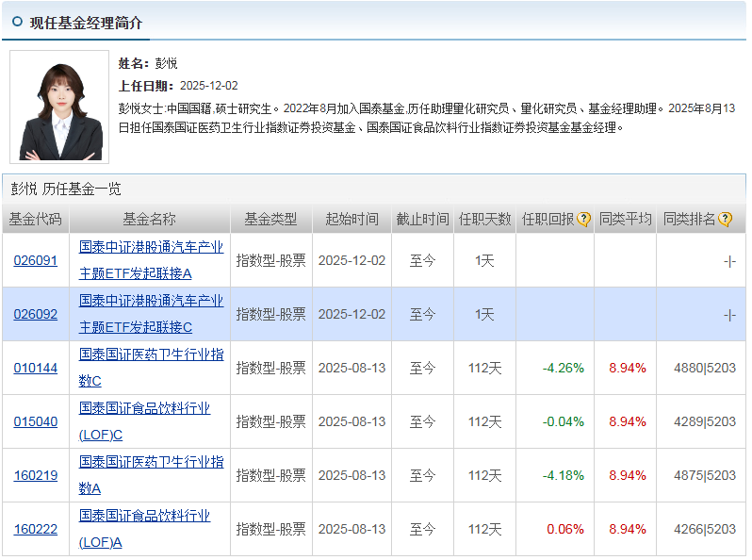Click the 现任基金经理简介 section title
Viewport: 752px width, 560px height.
pyautogui.click(x=86, y=23)
